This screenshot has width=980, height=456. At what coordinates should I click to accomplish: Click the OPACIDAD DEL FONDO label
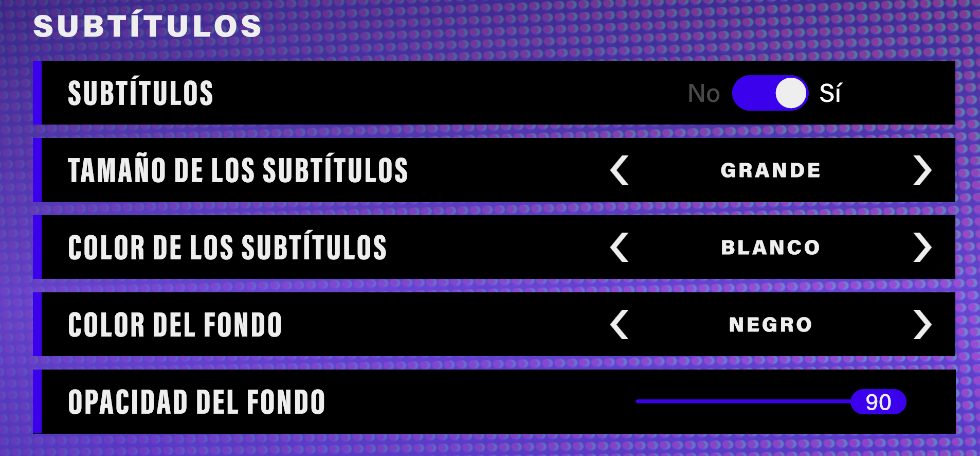pos(196,402)
